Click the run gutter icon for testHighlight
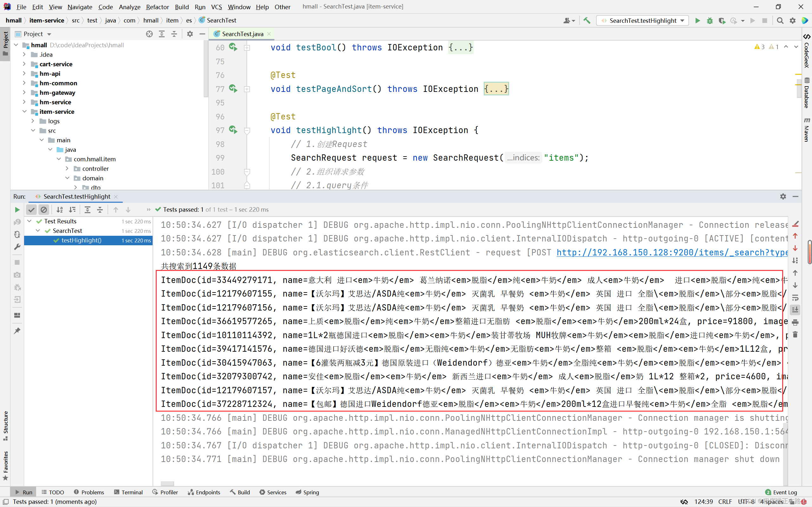The width and height of the screenshot is (812, 507). click(233, 130)
